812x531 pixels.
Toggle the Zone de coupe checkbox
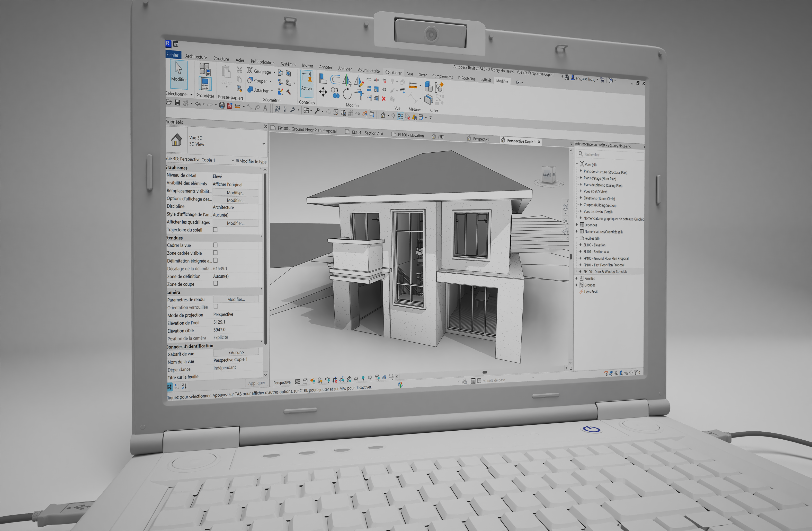(216, 283)
